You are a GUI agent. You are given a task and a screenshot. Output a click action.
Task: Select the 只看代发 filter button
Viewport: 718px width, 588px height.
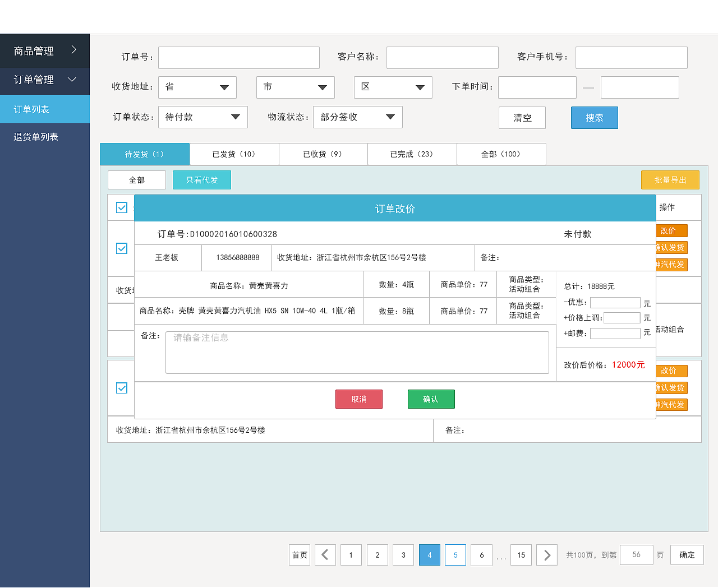tap(202, 180)
